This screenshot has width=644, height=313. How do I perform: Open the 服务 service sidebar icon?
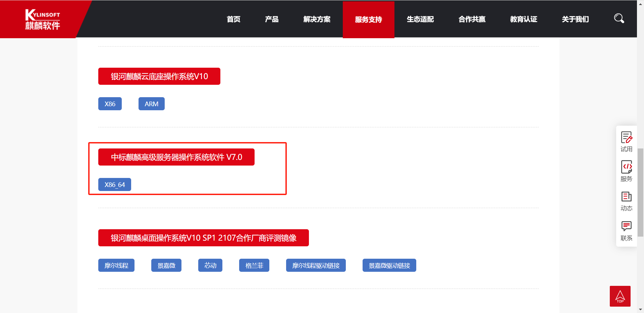(x=626, y=171)
